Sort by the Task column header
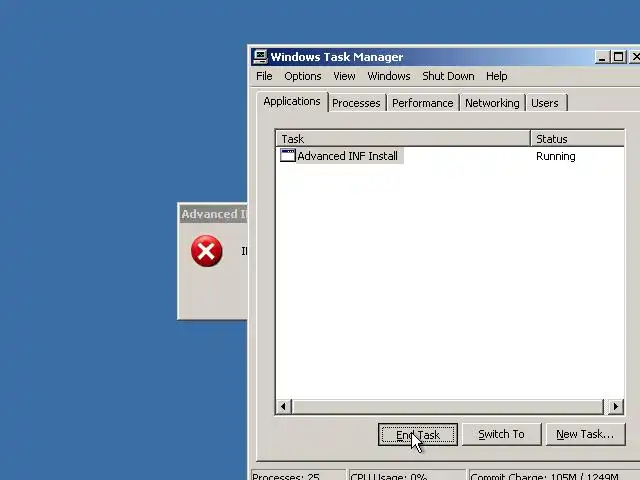The height and width of the screenshot is (480, 640). [403, 139]
